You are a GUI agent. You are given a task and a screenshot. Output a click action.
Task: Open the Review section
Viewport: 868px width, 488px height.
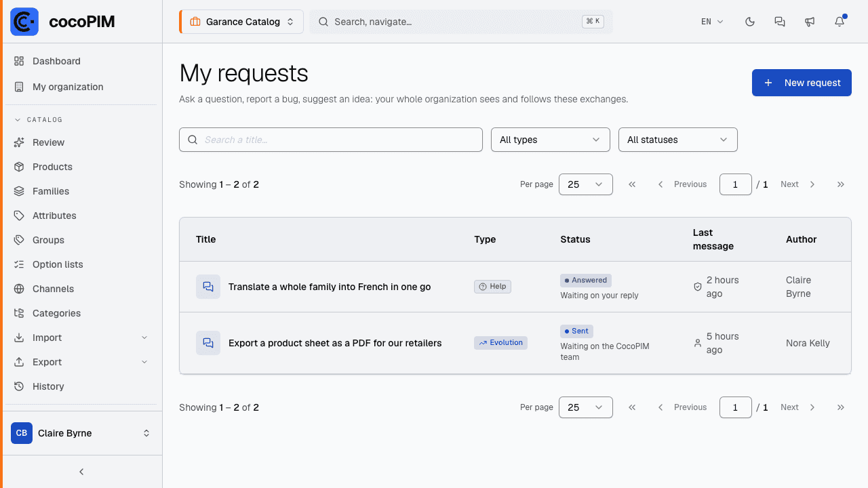81,142
